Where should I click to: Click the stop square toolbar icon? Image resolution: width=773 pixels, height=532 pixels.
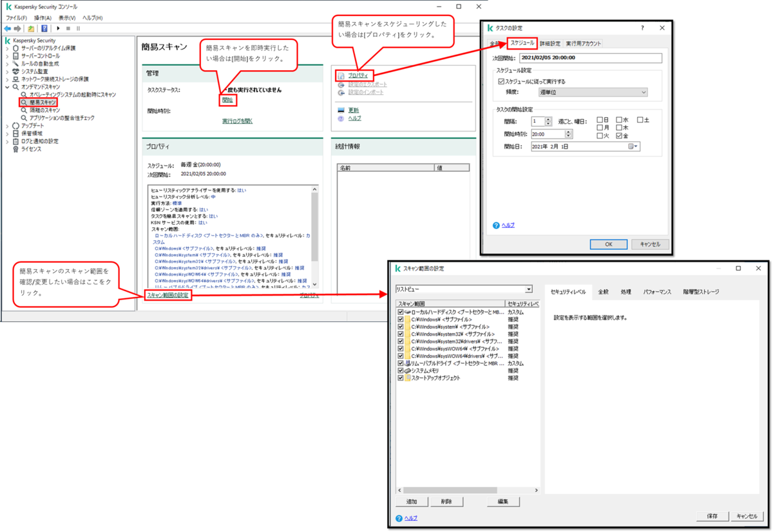[x=68, y=28]
